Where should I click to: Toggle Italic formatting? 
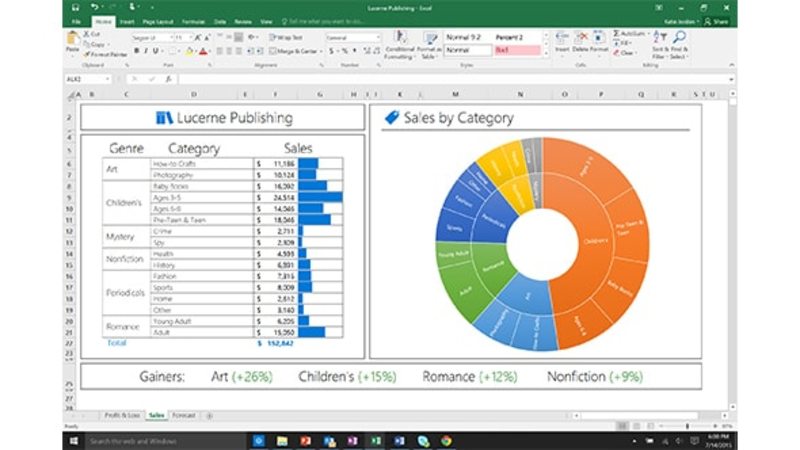[146, 51]
